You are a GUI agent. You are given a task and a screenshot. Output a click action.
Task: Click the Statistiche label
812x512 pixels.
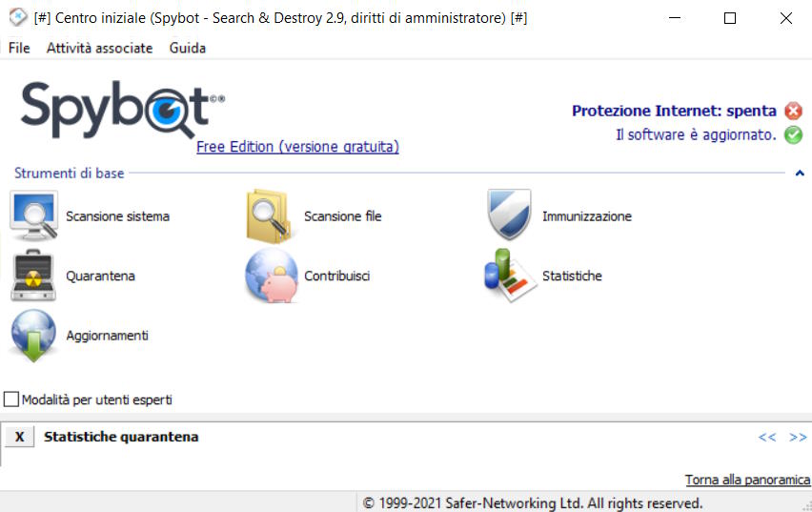pyautogui.click(x=572, y=276)
